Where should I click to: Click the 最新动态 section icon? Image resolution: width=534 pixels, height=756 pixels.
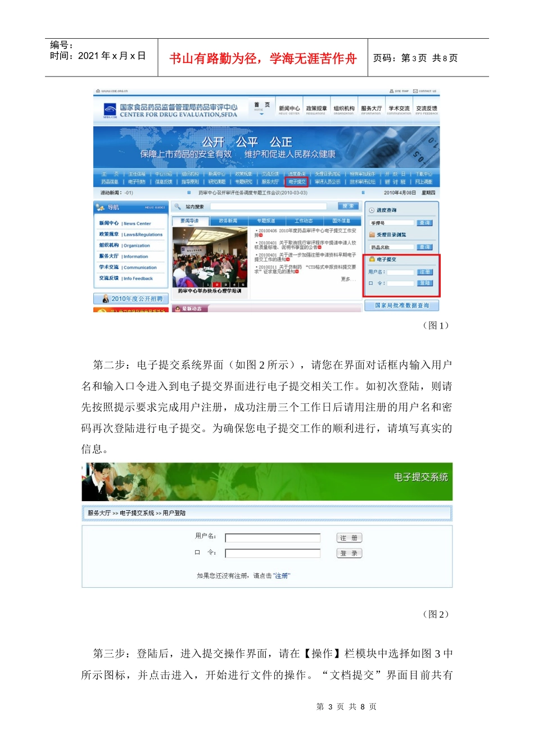coord(177,308)
